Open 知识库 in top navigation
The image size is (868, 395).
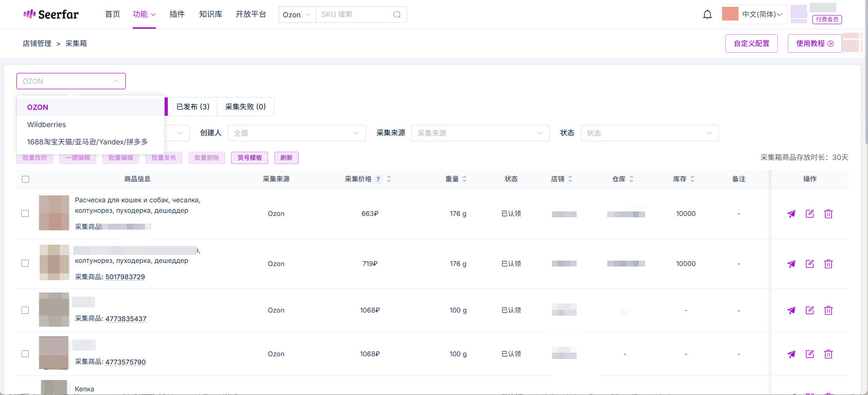click(211, 14)
